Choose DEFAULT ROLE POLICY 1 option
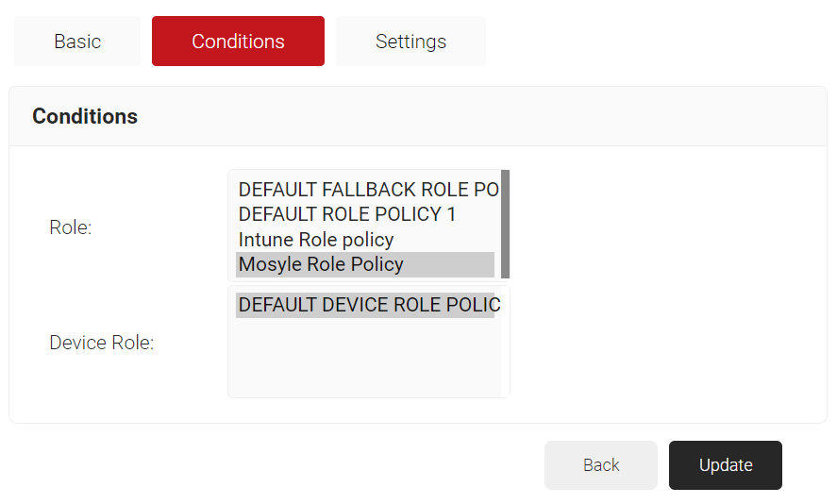 pyautogui.click(x=346, y=214)
